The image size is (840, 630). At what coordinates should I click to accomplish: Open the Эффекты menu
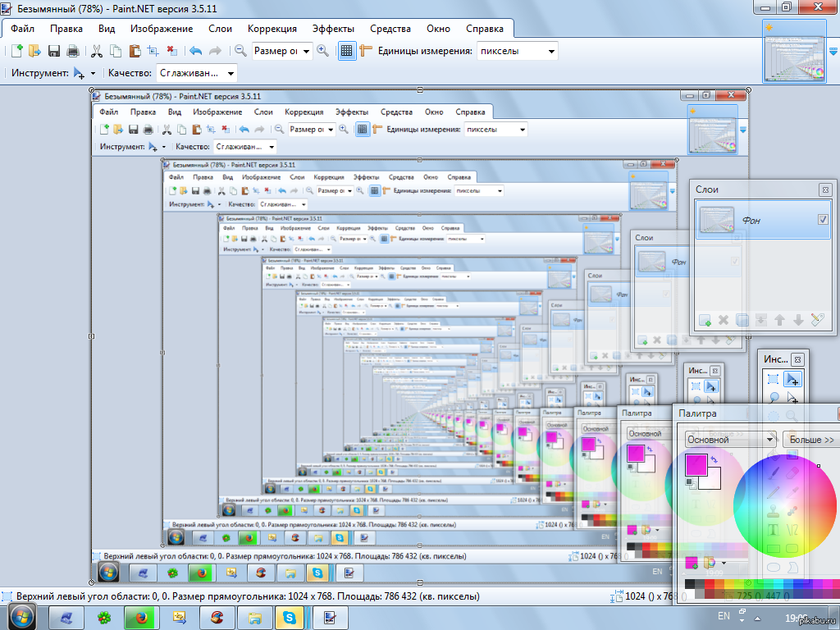(333, 29)
